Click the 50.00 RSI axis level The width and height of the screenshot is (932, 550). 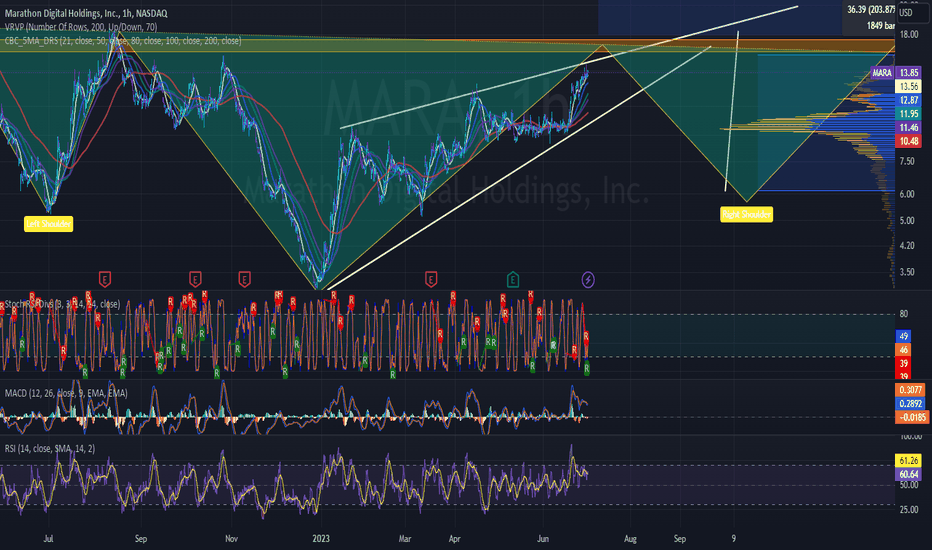point(909,485)
